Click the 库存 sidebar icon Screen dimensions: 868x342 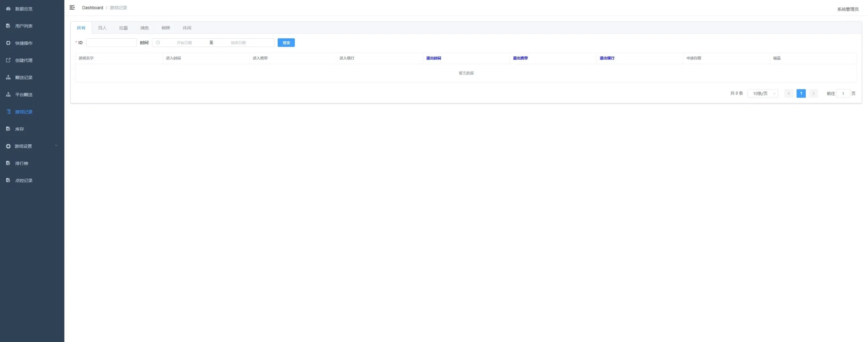pyautogui.click(x=8, y=129)
